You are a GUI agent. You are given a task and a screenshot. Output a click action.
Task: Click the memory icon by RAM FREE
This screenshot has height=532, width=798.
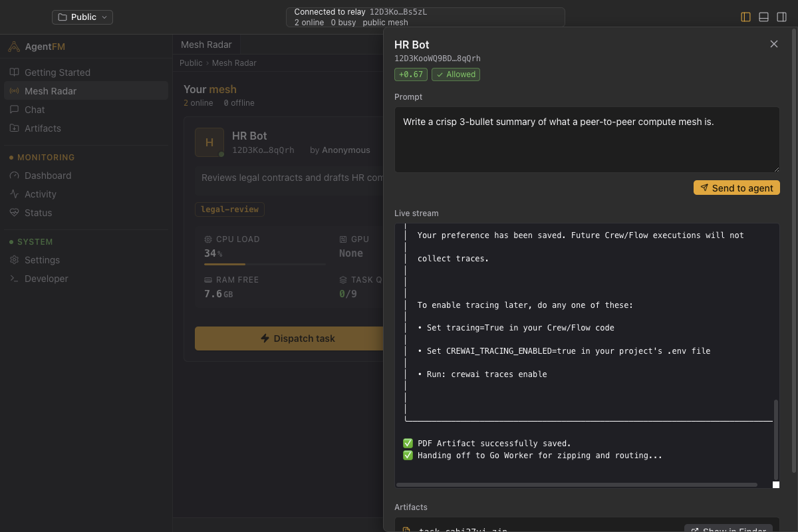209,280
